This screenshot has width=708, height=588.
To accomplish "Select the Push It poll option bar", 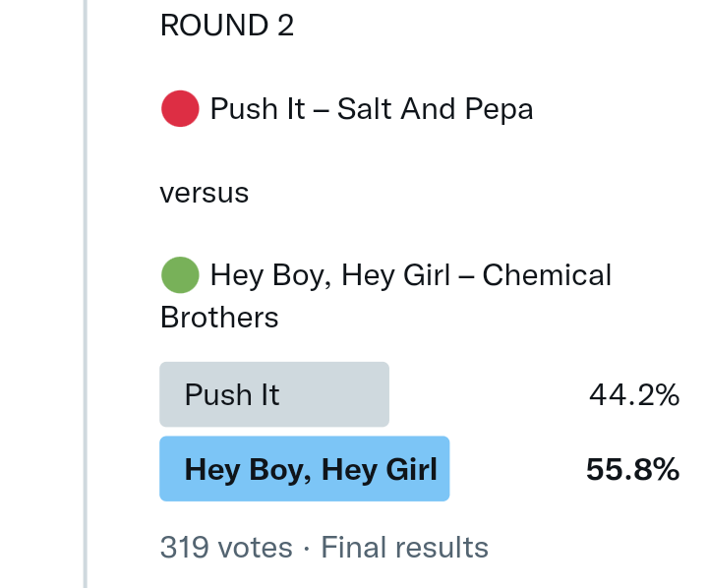I will tap(274, 394).
